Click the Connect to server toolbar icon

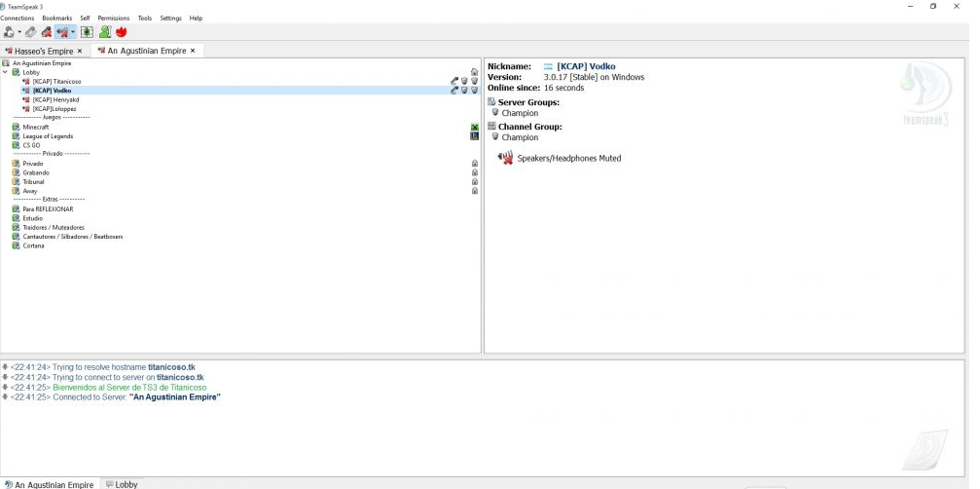(x=9, y=32)
